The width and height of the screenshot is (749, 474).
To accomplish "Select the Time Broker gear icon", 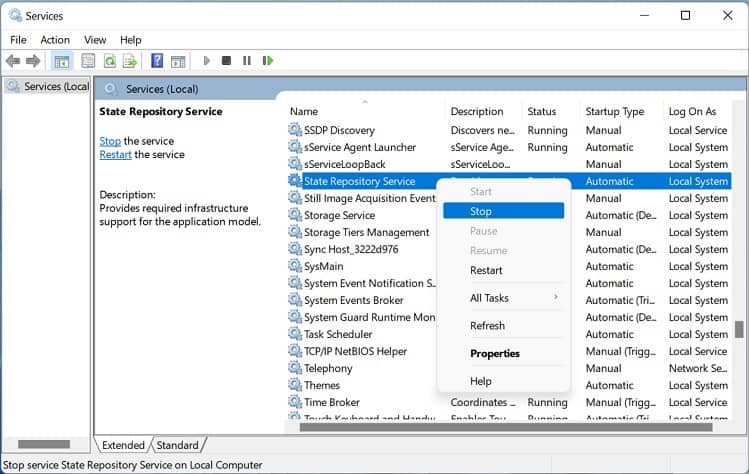I will (x=295, y=401).
